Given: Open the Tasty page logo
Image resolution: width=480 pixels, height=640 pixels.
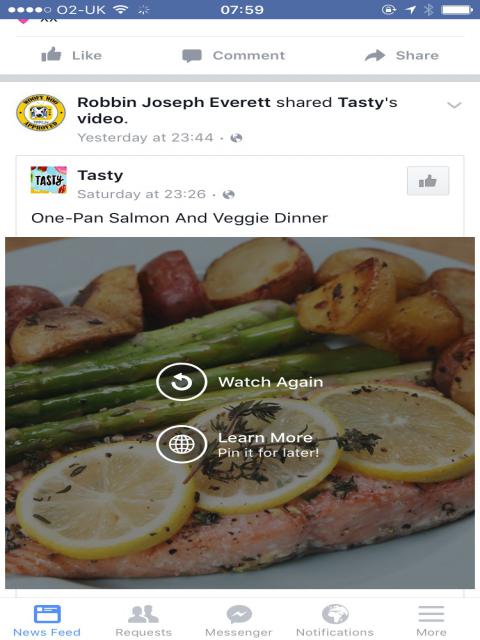Looking at the screenshot, I should click(x=49, y=180).
